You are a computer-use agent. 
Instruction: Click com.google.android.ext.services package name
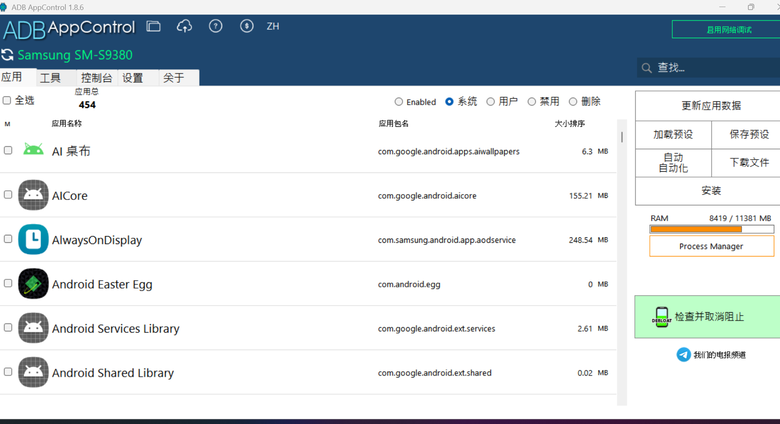(436, 328)
